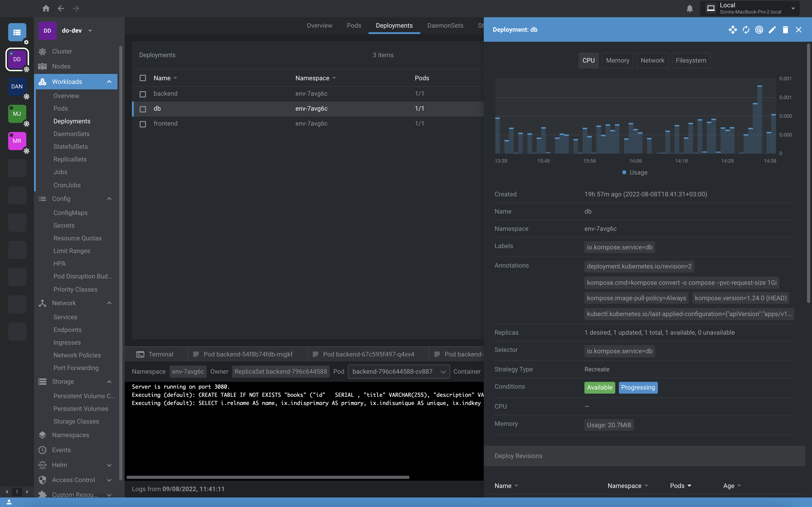Open the Pod selector dropdown in logs
Image resolution: width=812 pixels, height=507 pixels.
[399, 372]
